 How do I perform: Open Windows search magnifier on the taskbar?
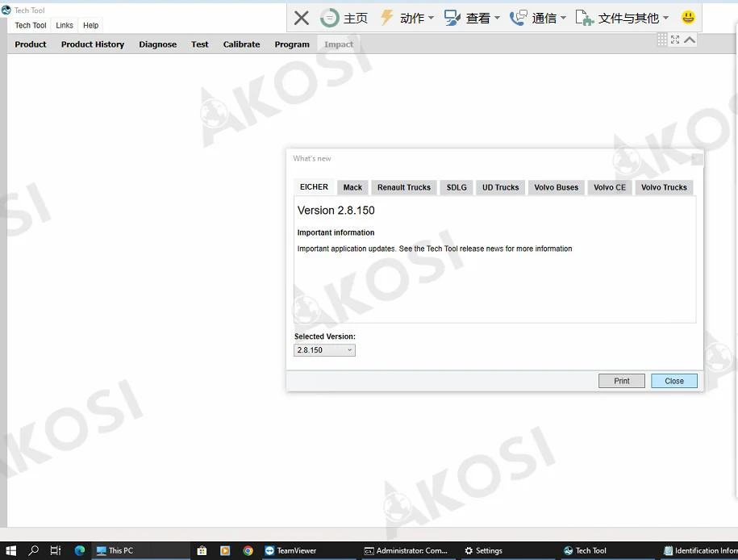33,550
